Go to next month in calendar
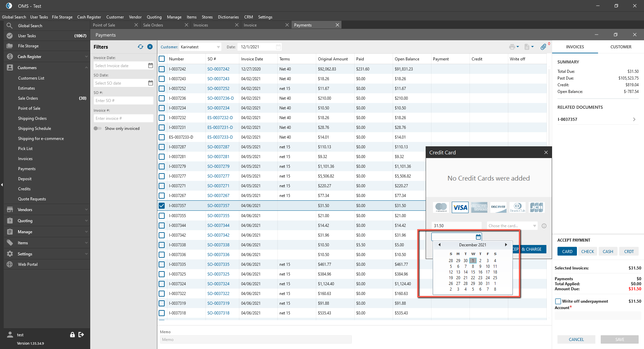 coord(506,245)
